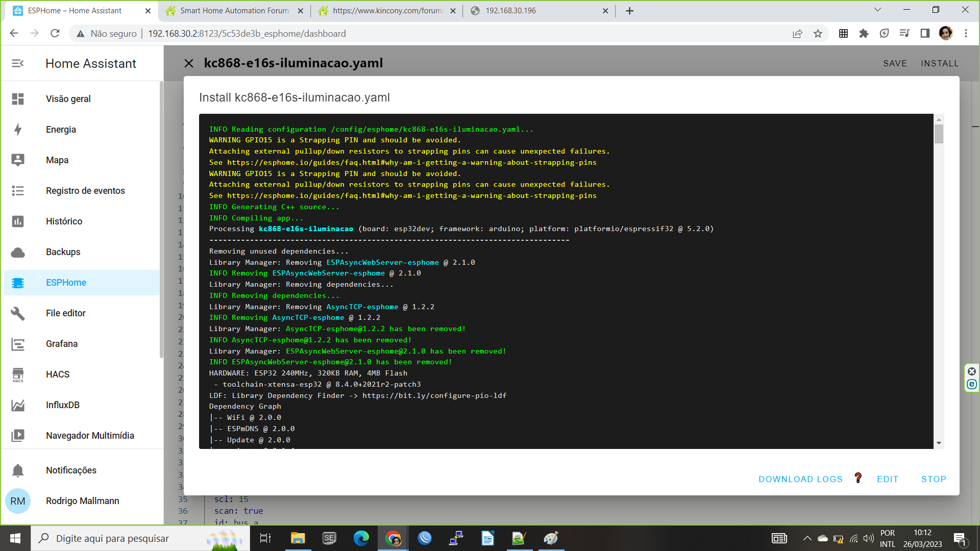Click the DOWNLOAD LOGS button
Viewport: 980px width, 551px height.
800,479
